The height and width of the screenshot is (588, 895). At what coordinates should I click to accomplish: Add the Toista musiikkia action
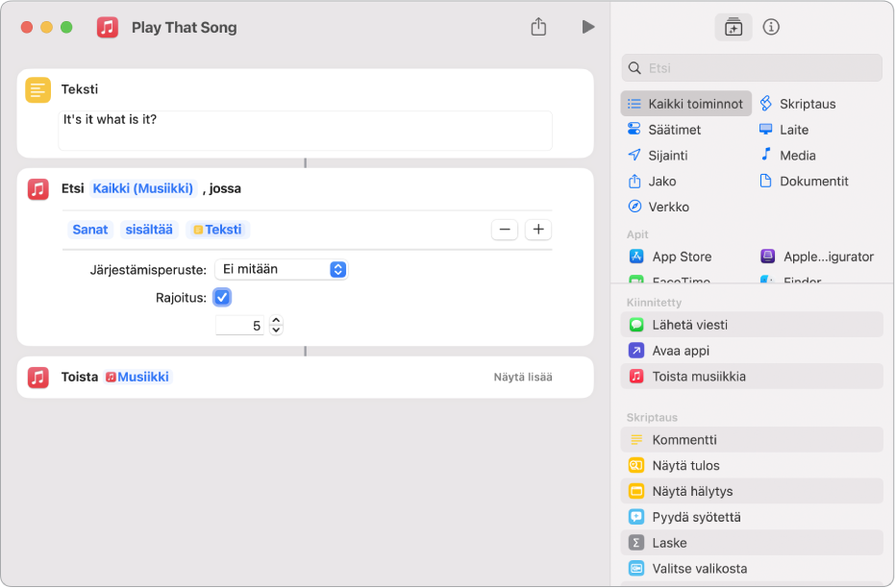point(752,377)
